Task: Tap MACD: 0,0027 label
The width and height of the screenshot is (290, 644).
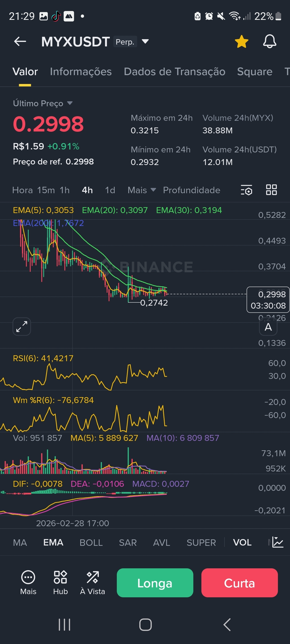Action: point(161,484)
